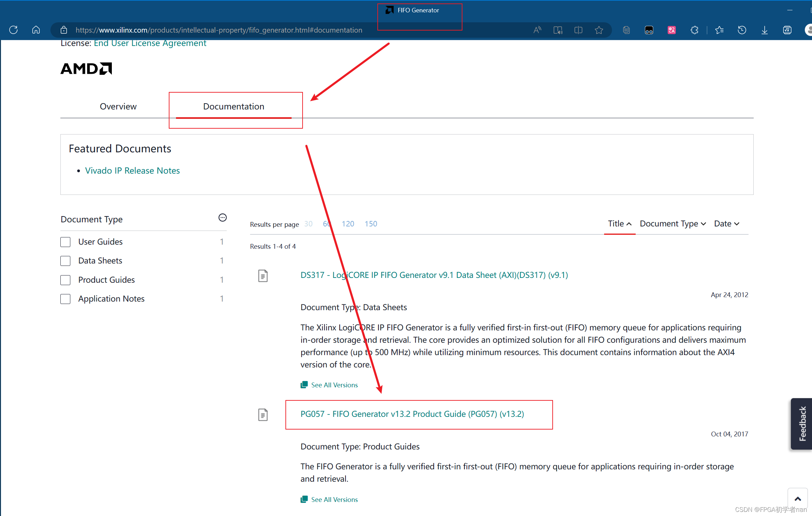Activate the Read Aloud icon
This screenshot has width=812, height=516.
coord(537,30)
